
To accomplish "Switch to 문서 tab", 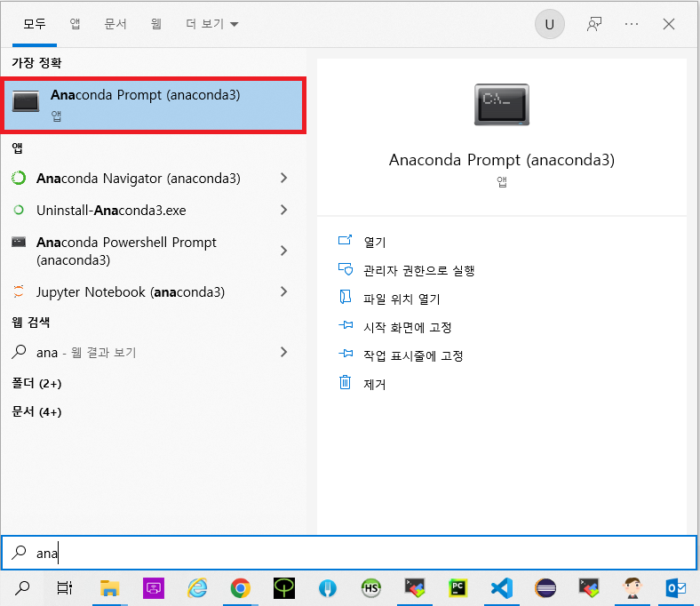I will [x=115, y=24].
